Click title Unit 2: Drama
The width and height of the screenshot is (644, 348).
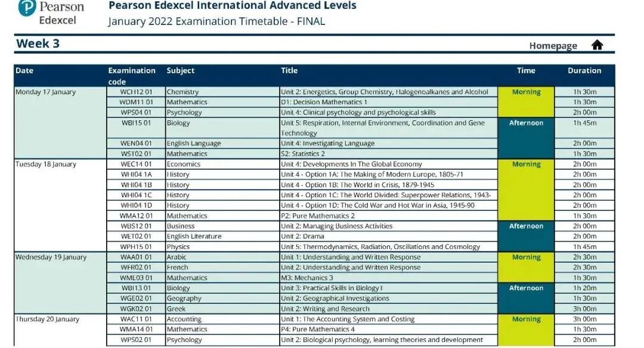(302, 237)
